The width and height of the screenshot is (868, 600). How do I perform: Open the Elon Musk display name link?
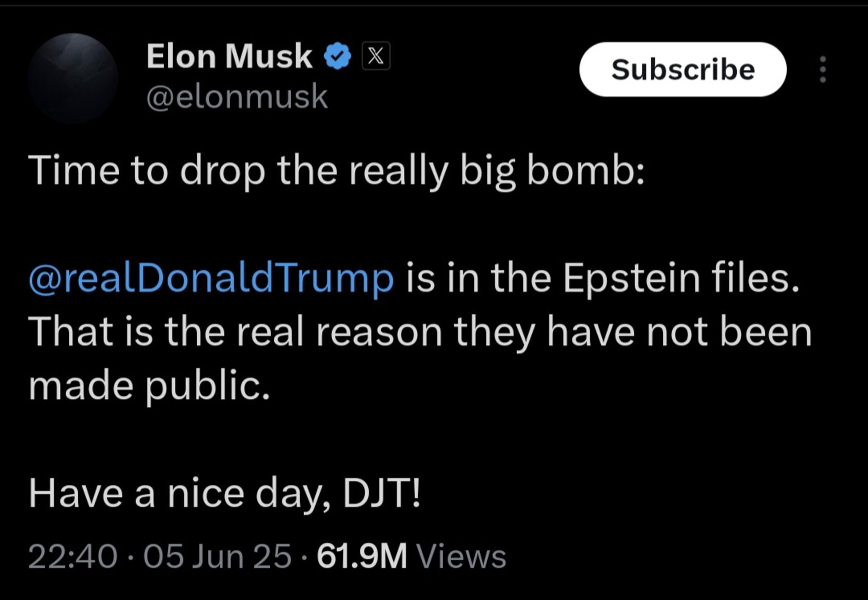click(229, 56)
